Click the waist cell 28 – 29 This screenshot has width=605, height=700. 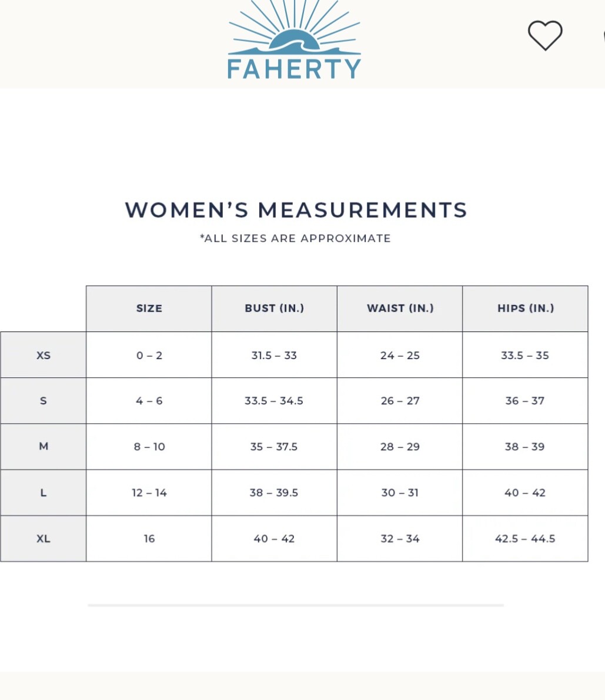[400, 447]
